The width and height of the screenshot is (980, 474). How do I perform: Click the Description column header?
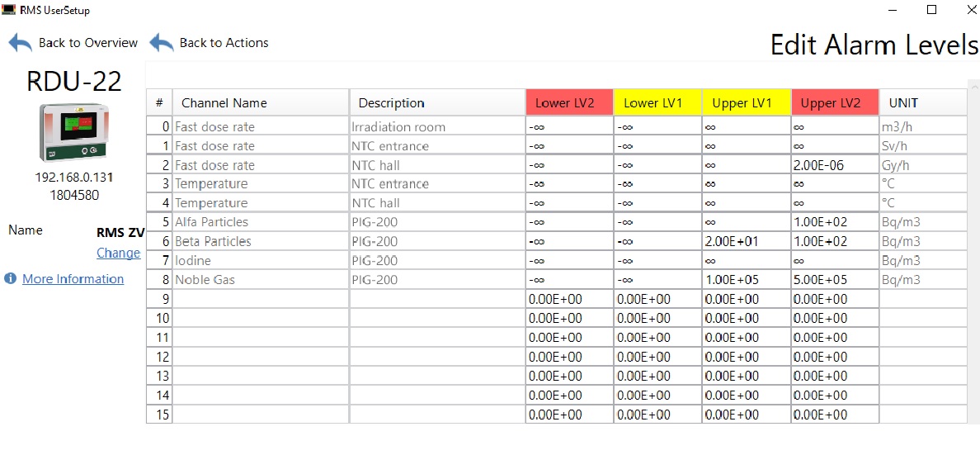point(437,103)
